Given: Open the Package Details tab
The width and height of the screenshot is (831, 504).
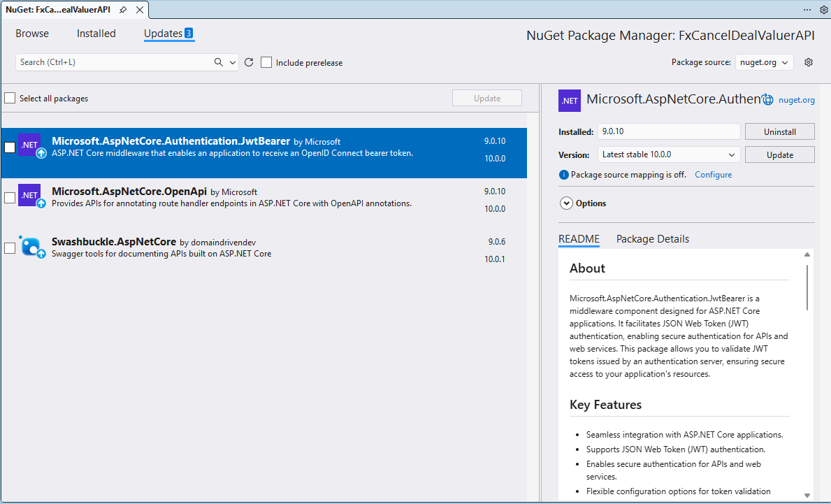Looking at the screenshot, I should click(652, 239).
